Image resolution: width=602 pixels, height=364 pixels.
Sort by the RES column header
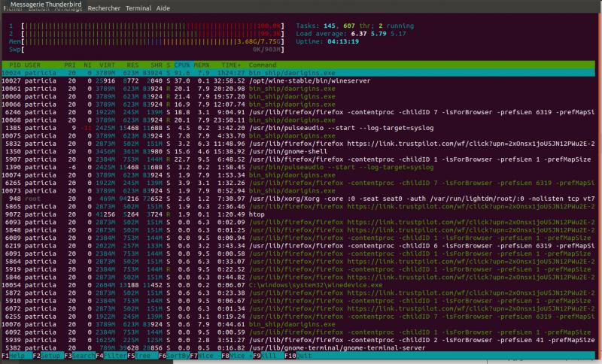pos(132,65)
